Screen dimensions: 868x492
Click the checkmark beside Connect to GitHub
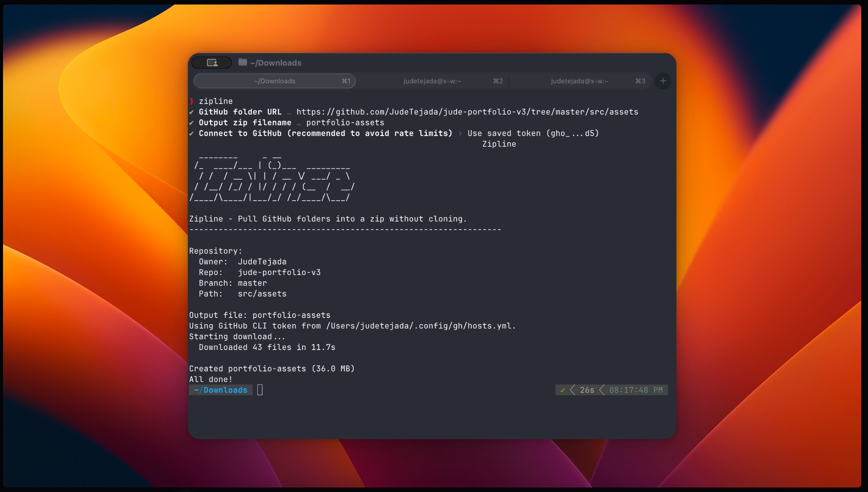pos(192,133)
